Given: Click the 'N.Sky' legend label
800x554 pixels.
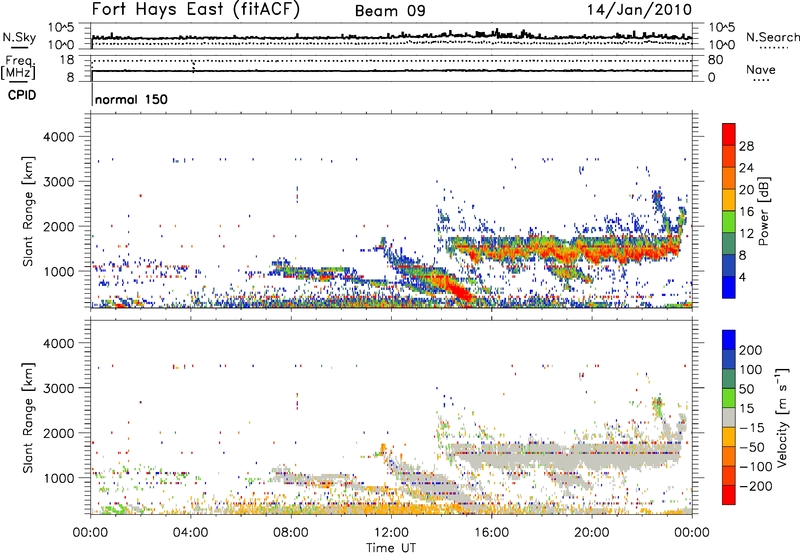Looking at the screenshot, I should coord(19,37).
